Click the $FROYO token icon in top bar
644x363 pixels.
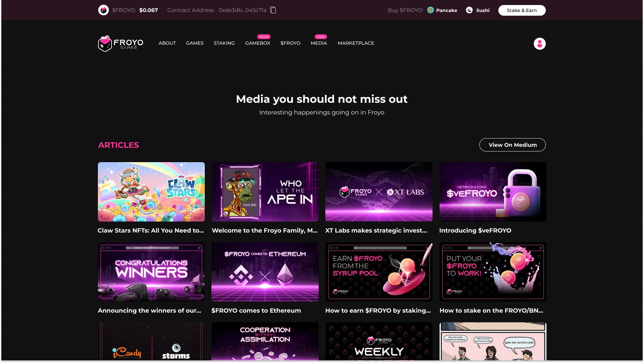(103, 10)
